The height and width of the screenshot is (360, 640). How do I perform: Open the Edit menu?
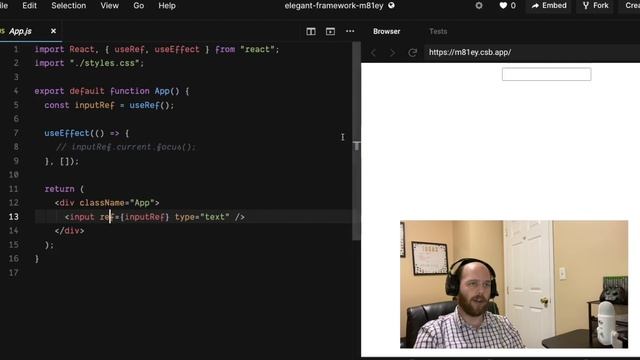(x=29, y=6)
